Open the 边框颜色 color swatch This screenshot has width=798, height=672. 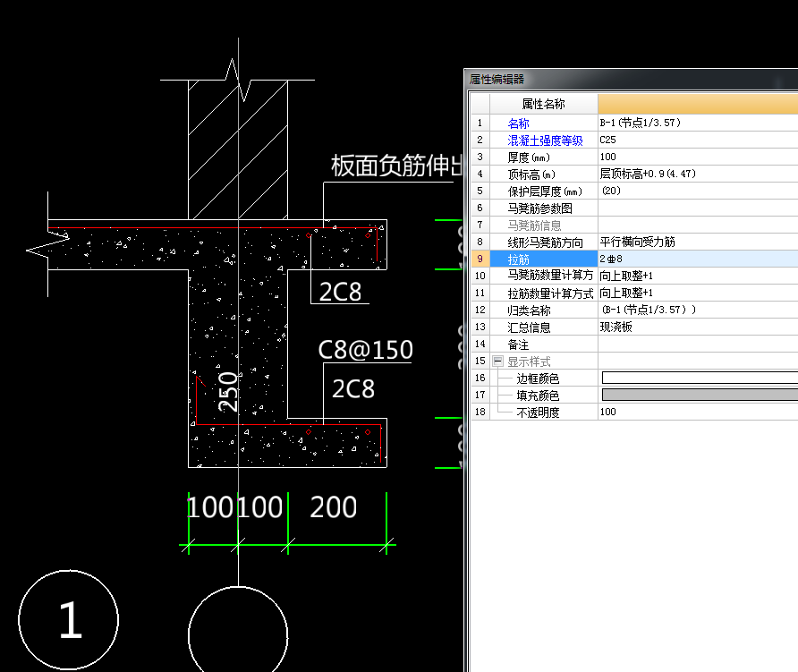tap(700, 378)
